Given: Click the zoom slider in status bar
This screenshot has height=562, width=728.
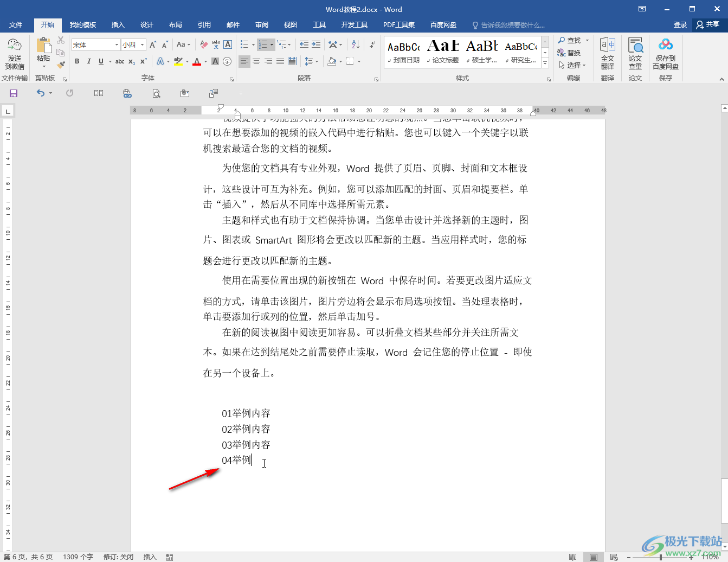Looking at the screenshot, I should pyautogui.click(x=660, y=557).
